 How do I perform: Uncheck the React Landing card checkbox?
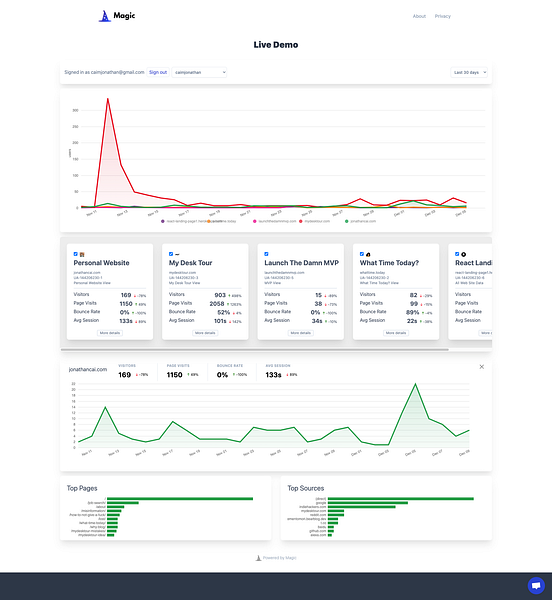[457, 254]
